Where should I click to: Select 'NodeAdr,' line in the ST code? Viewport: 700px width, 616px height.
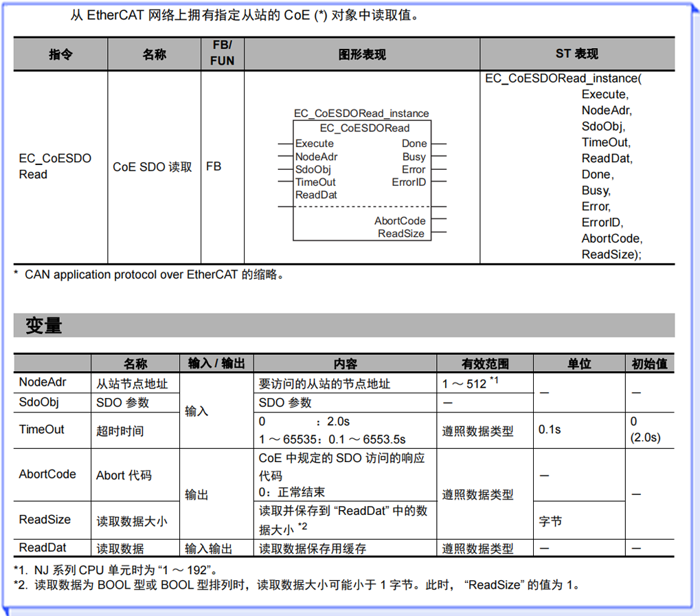(x=607, y=110)
